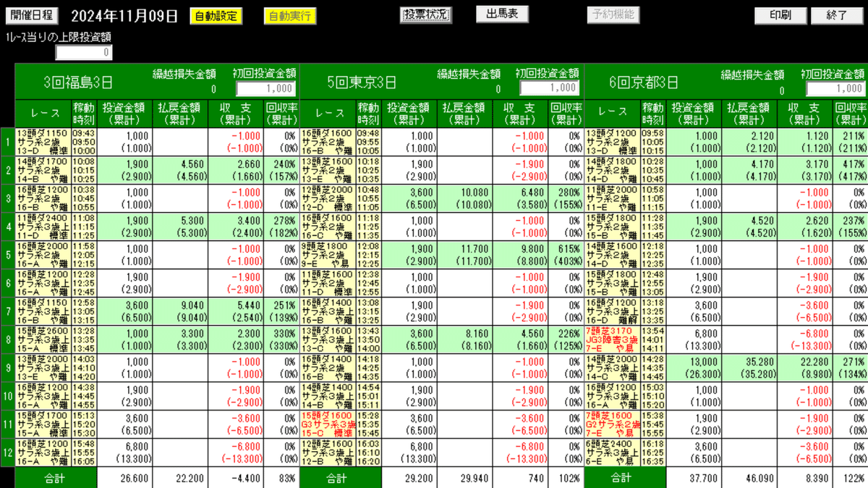The image size is (868, 488).
Task: Focus the 1レース当りの上限投資額 input field
Action: coord(84,52)
